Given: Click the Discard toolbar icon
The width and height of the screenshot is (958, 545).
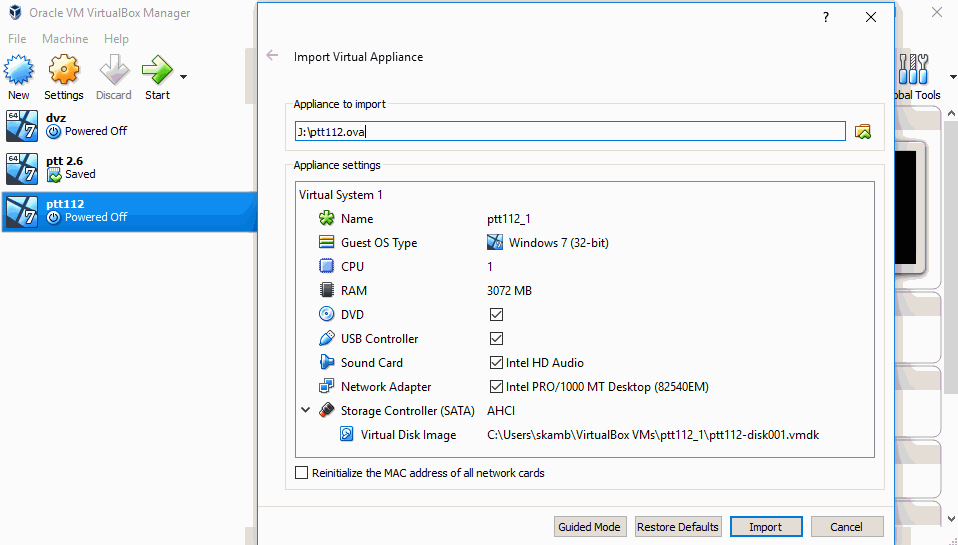Looking at the screenshot, I should tap(114, 70).
